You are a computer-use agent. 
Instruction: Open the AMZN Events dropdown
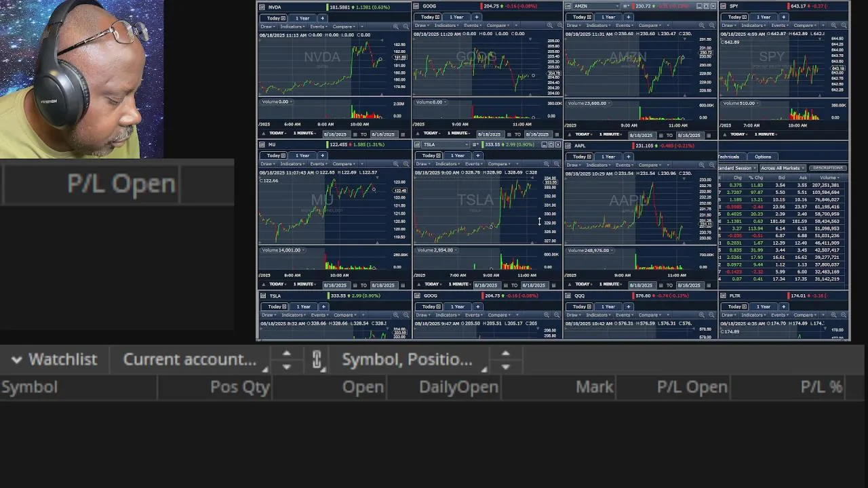click(625, 26)
